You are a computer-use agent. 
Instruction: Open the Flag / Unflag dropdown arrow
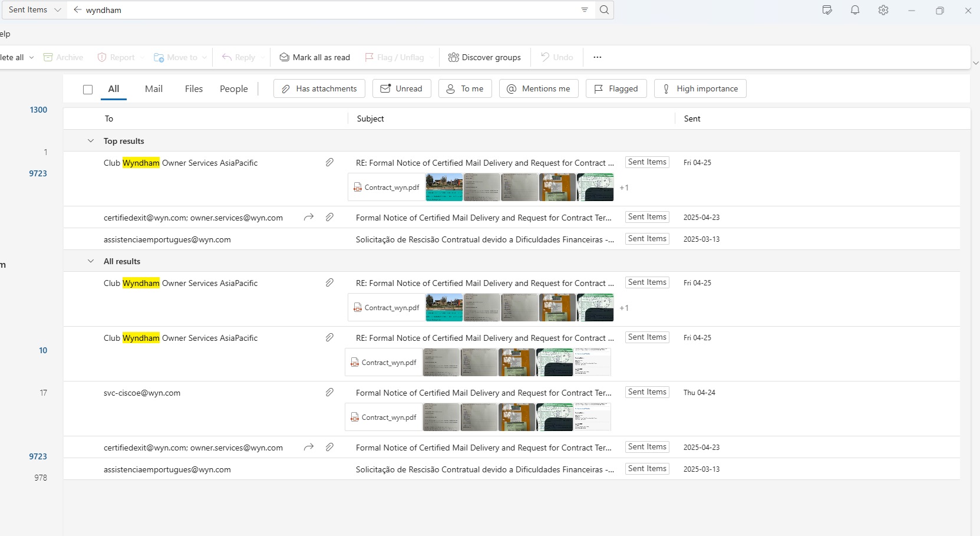click(431, 57)
